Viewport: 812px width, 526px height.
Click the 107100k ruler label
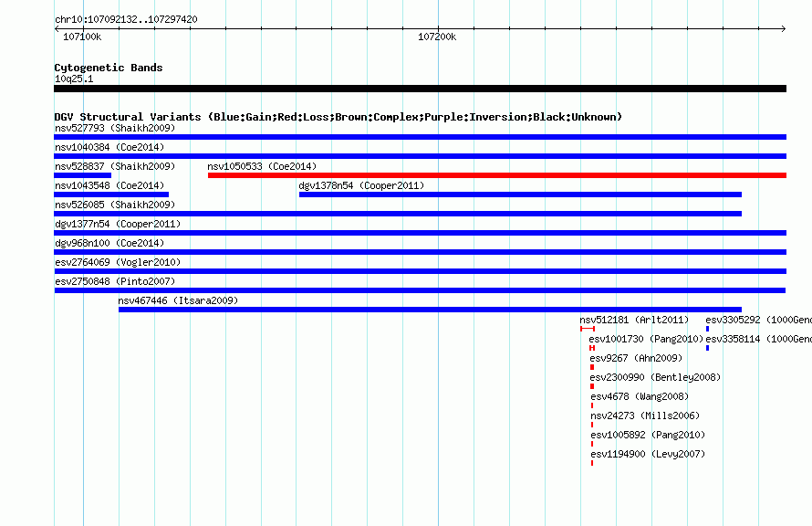(x=82, y=37)
